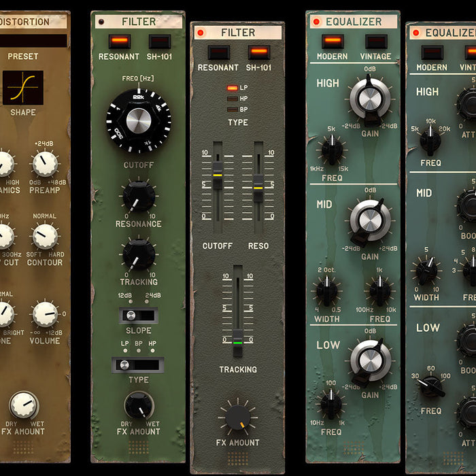This screenshot has width=476, height=476.
Task: Click the 'FREQ [Hz]' label
Action: click(x=138, y=78)
